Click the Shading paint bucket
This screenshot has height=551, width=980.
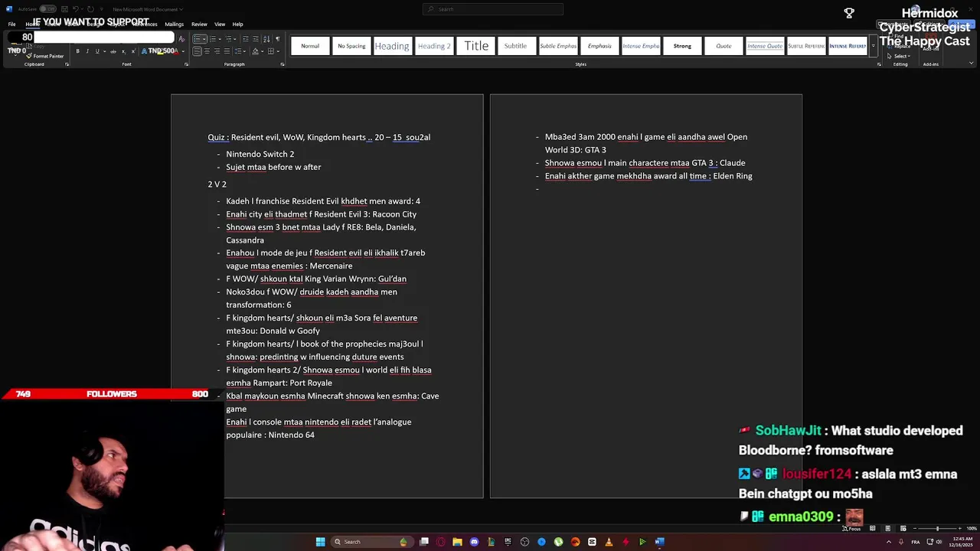255,51
